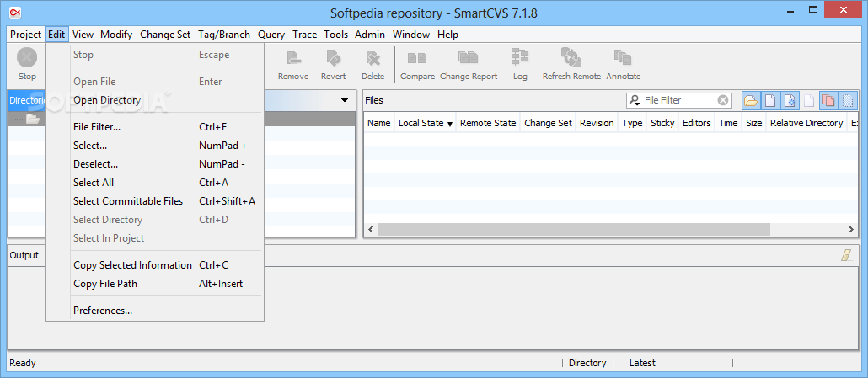
Task: Click the Name column header
Action: [378, 123]
